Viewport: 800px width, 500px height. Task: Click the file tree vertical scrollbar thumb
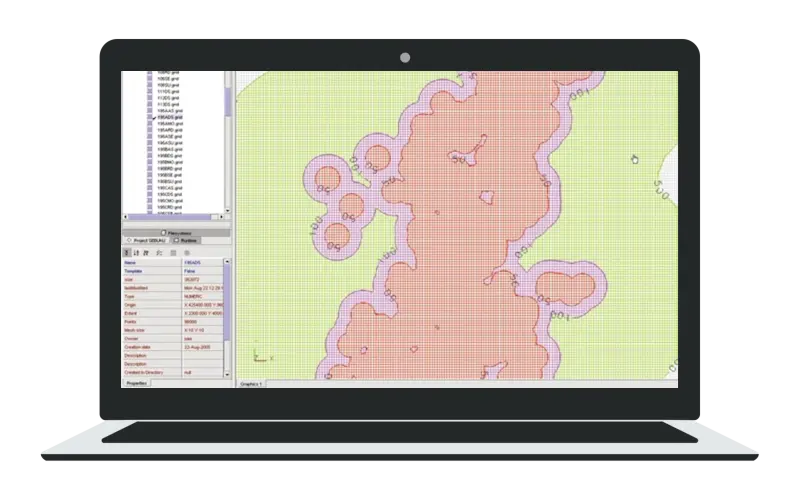228,100
